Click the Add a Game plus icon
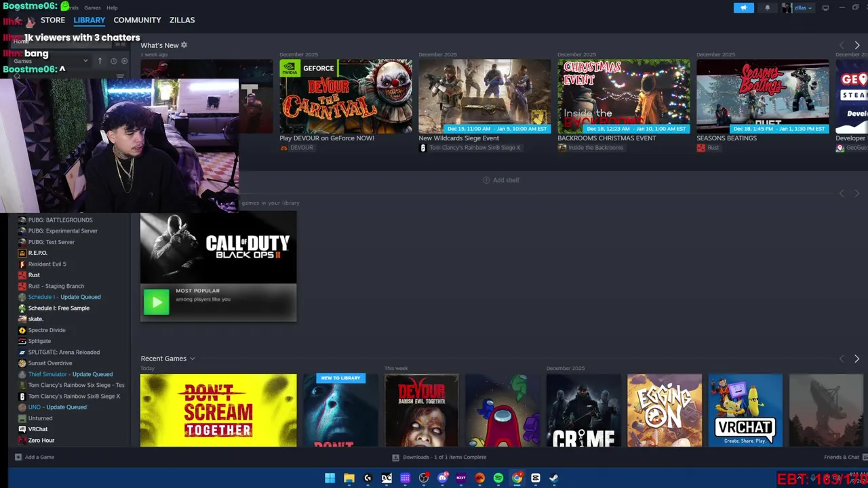Screen dimensions: 868x488 pyautogui.click(x=18, y=457)
